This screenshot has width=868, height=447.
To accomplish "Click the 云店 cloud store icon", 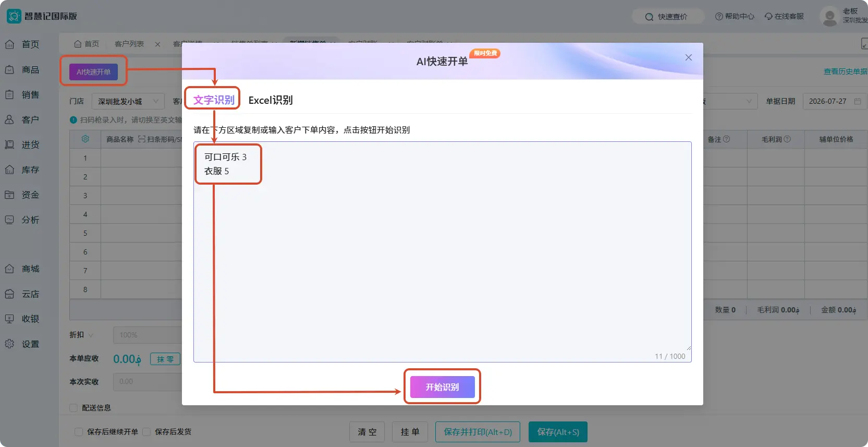I will coord(10,294).
